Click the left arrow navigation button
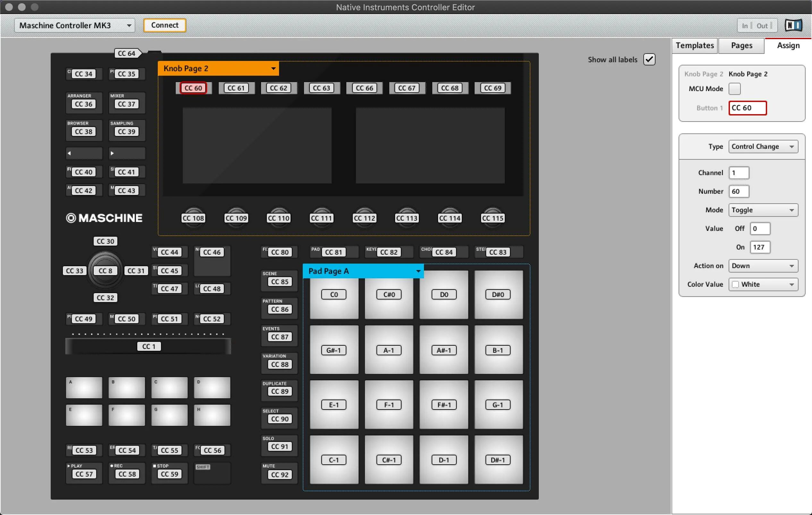 (84, 153)
